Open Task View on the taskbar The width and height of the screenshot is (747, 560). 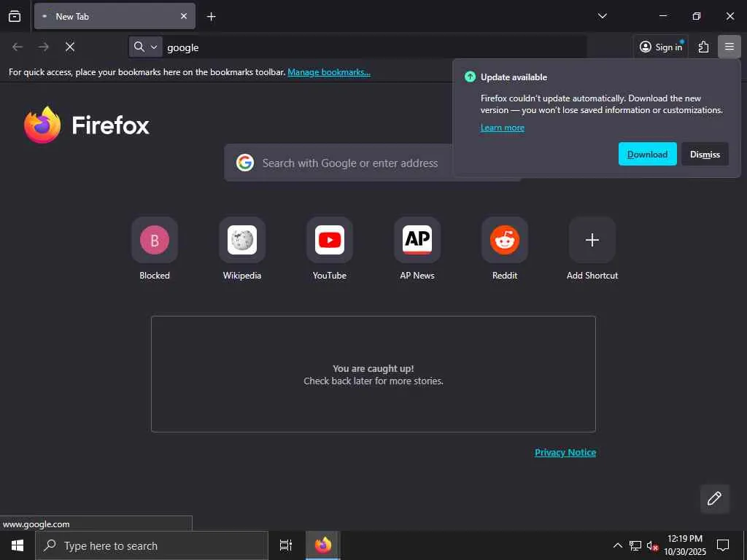286,545
